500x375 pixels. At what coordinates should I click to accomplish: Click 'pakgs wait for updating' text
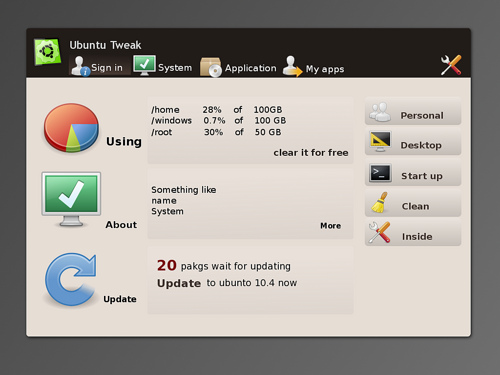tap(236, 266)
